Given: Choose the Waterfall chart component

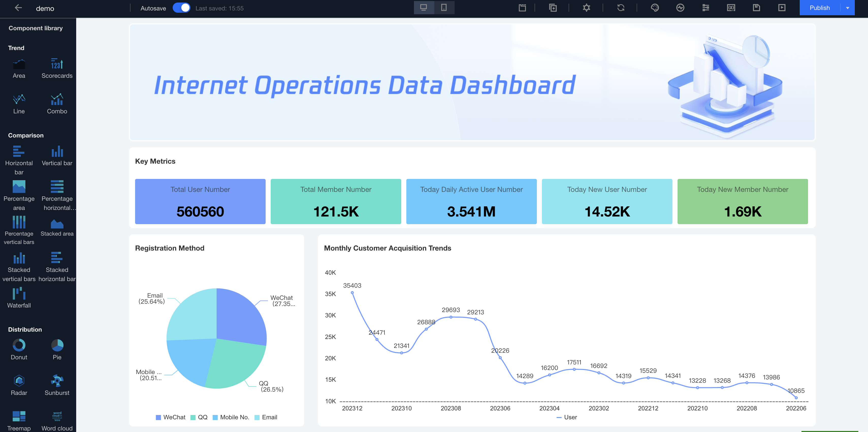Looking at the screenshot, I should pyautogui.click(x=19, y=297).
